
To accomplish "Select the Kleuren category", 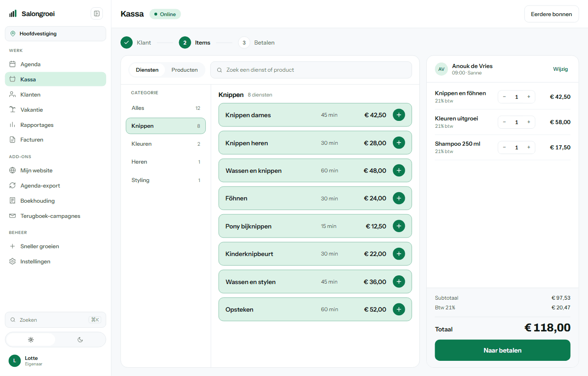I will click(x=166, y=144).
